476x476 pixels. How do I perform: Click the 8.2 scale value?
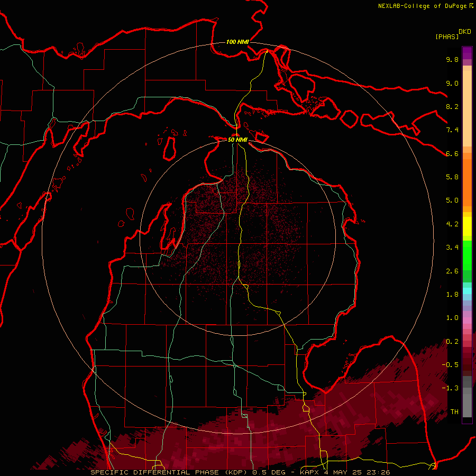coord(452,106)
